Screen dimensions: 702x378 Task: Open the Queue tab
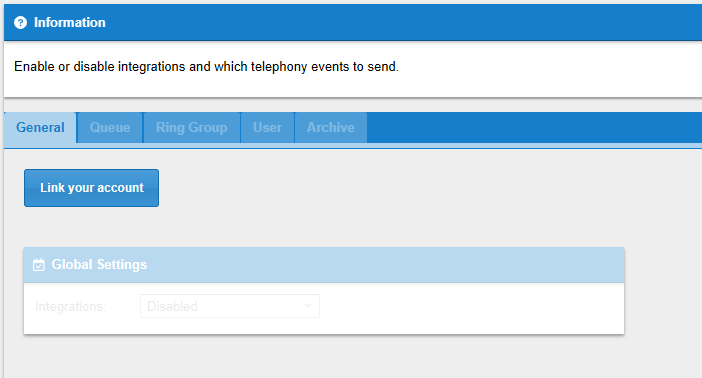(110, 128)
